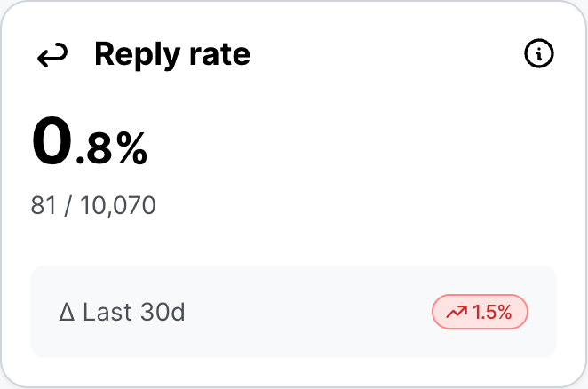
Task: Click the large 0 digit
Action: pyautogui.click(x=52, y=143)
